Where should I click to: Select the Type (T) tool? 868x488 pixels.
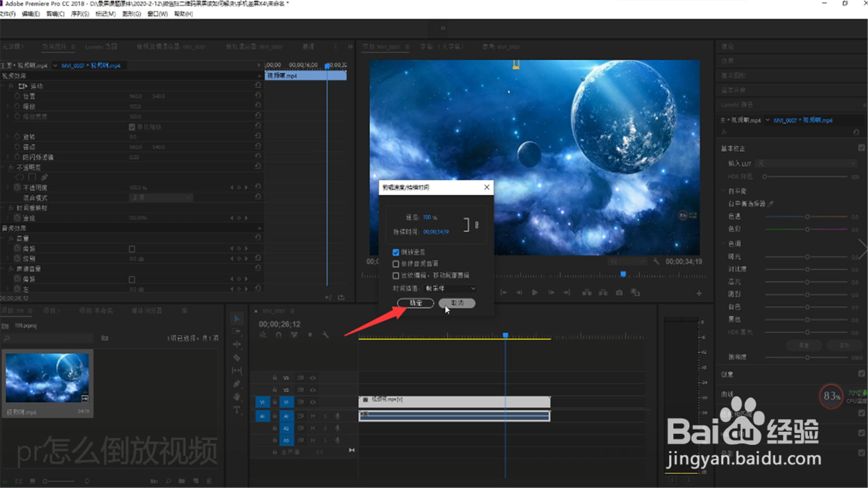(x=236, y=410)
